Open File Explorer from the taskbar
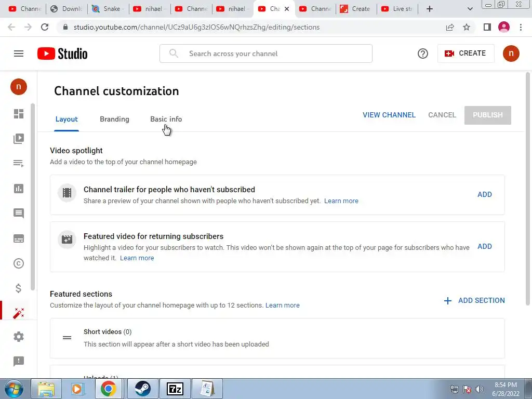Image resolution: width=532 pixels, height=399 pixels. pyautogui.click(x=46, y=389)
